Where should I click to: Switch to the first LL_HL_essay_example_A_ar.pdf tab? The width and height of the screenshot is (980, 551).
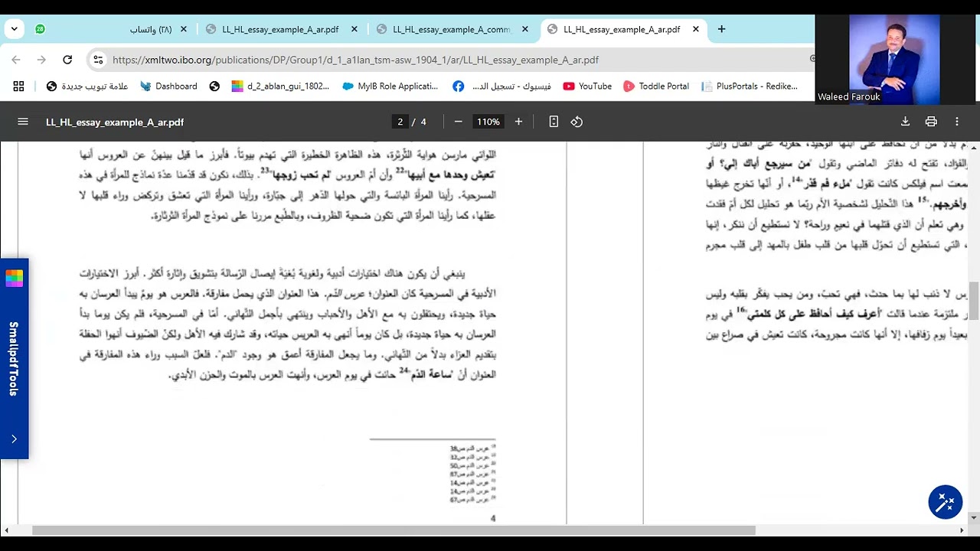[280, 29]
